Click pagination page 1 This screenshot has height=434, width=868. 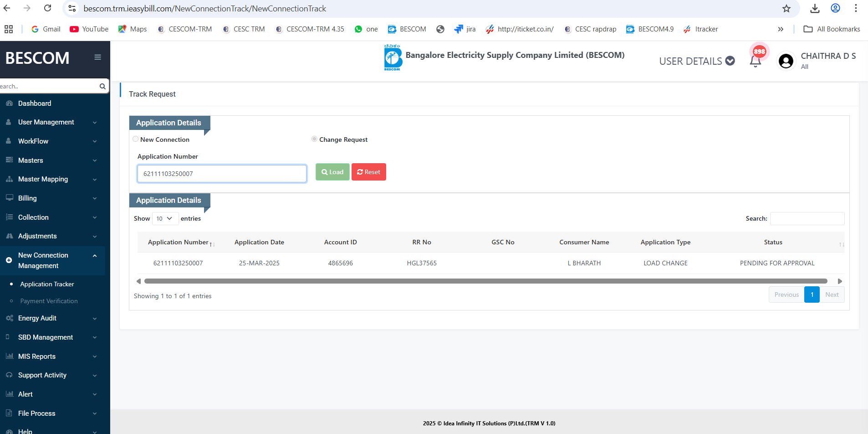pos(812,294)
